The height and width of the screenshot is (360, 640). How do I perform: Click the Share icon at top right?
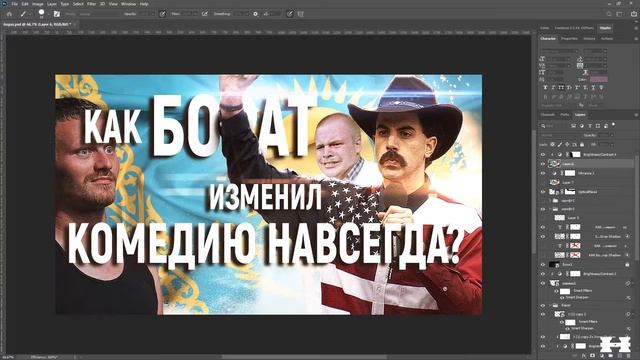click(x=634, y=13)
